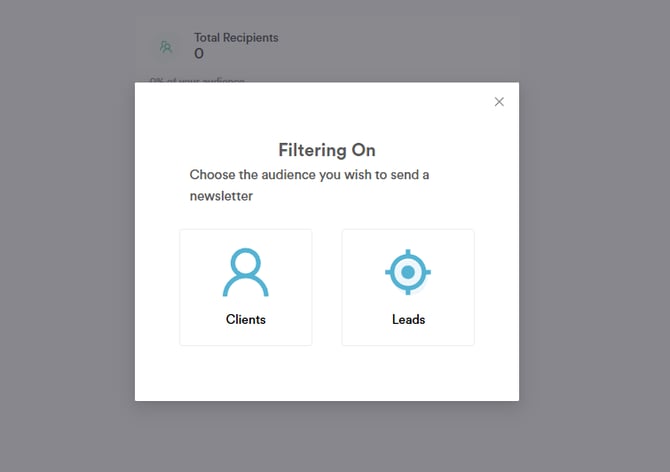Click the Filtering On heading
The width and height of the screenshot is (670, 472).
(327, 150)
